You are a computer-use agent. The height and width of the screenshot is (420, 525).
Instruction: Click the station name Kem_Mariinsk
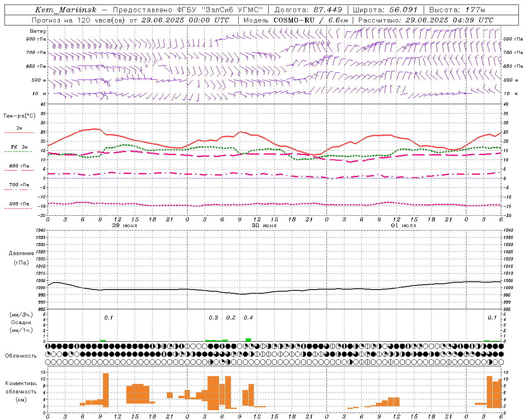click(x=66, y=10)
